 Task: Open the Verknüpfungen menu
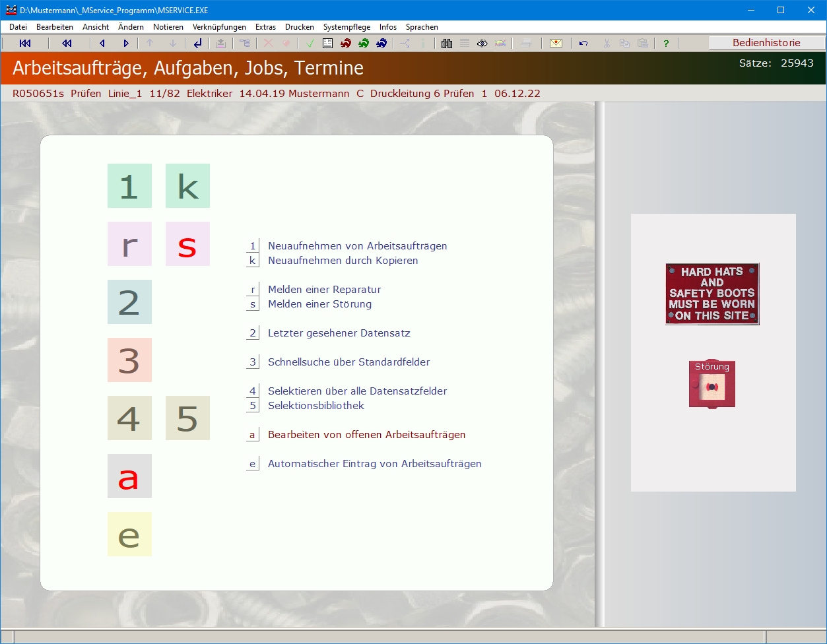click(219, 27)
